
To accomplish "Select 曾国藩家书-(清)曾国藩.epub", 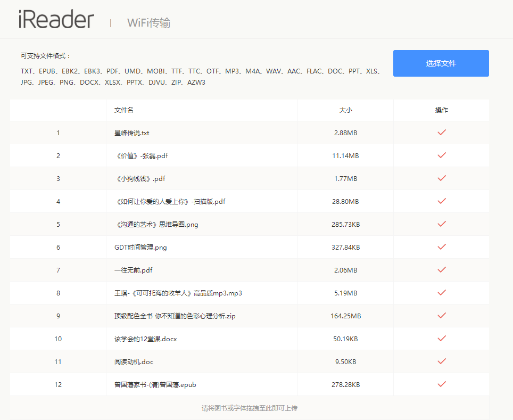I will pos(155,385).
